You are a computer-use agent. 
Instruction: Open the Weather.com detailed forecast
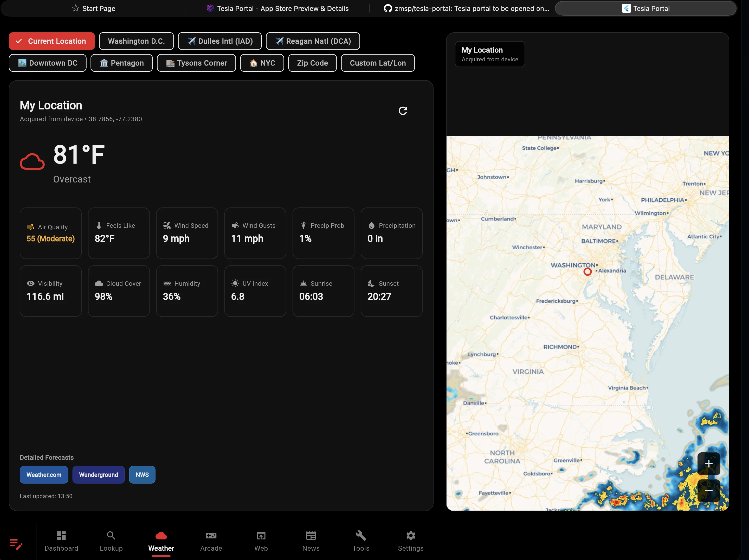[x=44, y=475]
